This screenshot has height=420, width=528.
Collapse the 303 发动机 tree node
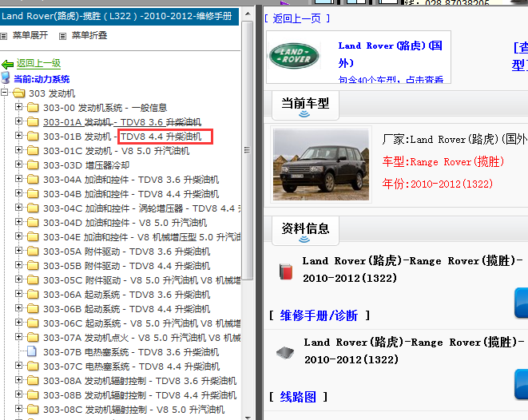pos(4,92)
